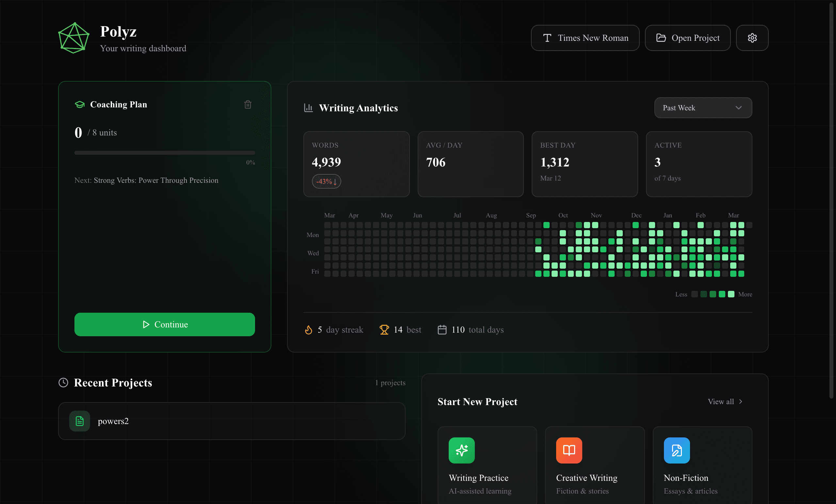Viewport: 836px width, 504px height.
Task: Click the Polyz logo icon
Action: pyautogui.click(x=73, y=37)
